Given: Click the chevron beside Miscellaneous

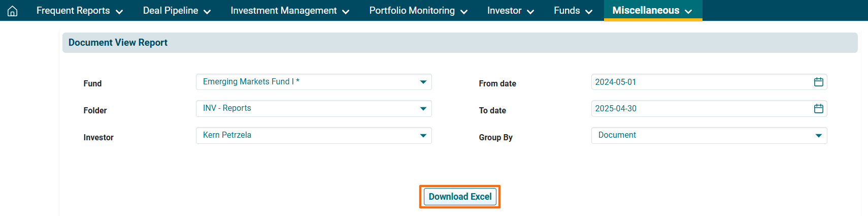Looking at the screenshot, I should (688, 11).
